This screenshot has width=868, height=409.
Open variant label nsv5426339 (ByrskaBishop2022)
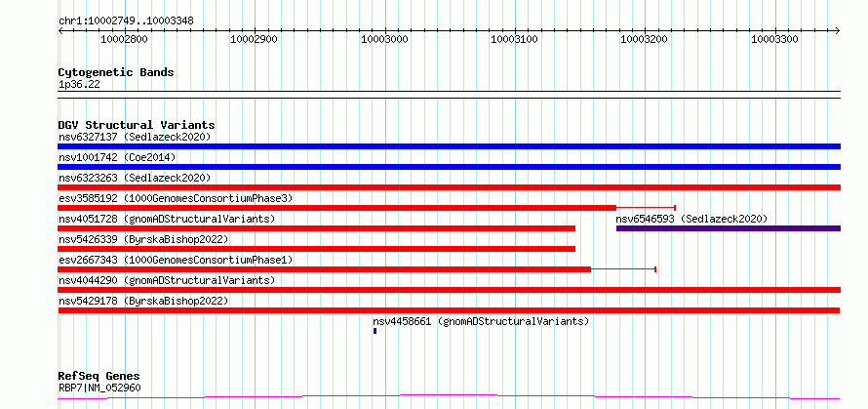pos(143,239)
